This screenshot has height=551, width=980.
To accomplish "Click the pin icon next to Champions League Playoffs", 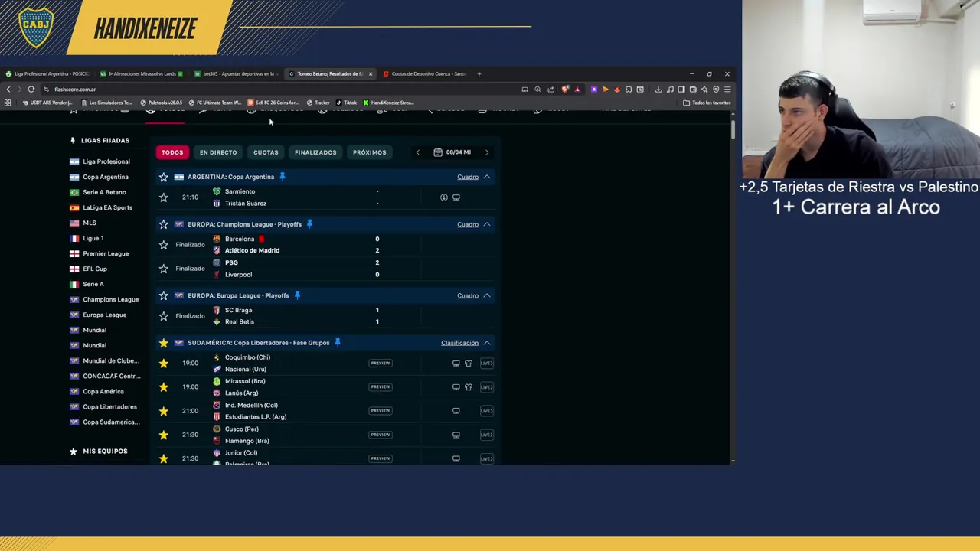I will [x=309, y=224].
